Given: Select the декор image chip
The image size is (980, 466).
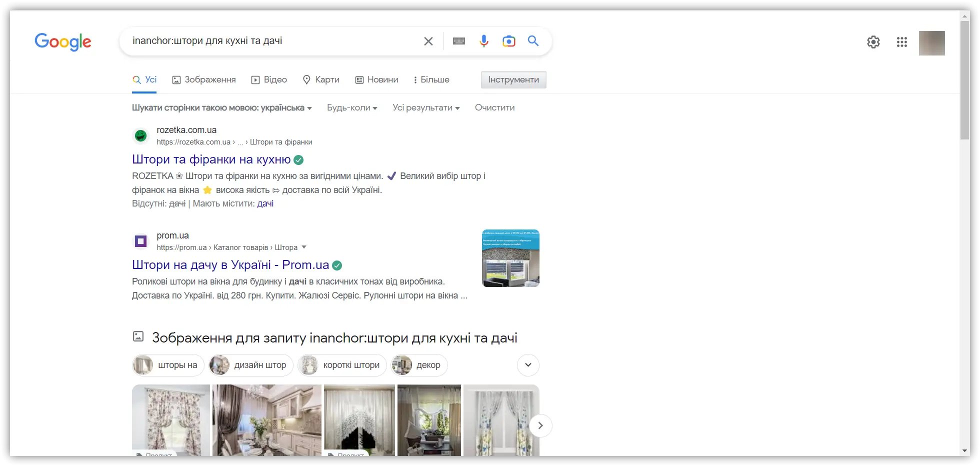Looking at the screenshot, I should click(x=419, y=365).
